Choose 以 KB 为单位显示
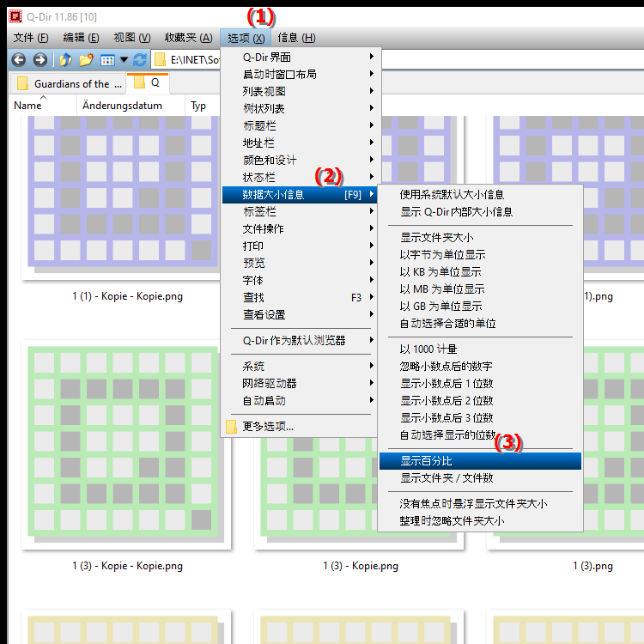Viewport: 644px width, 644px height. (x=480, y=272)
